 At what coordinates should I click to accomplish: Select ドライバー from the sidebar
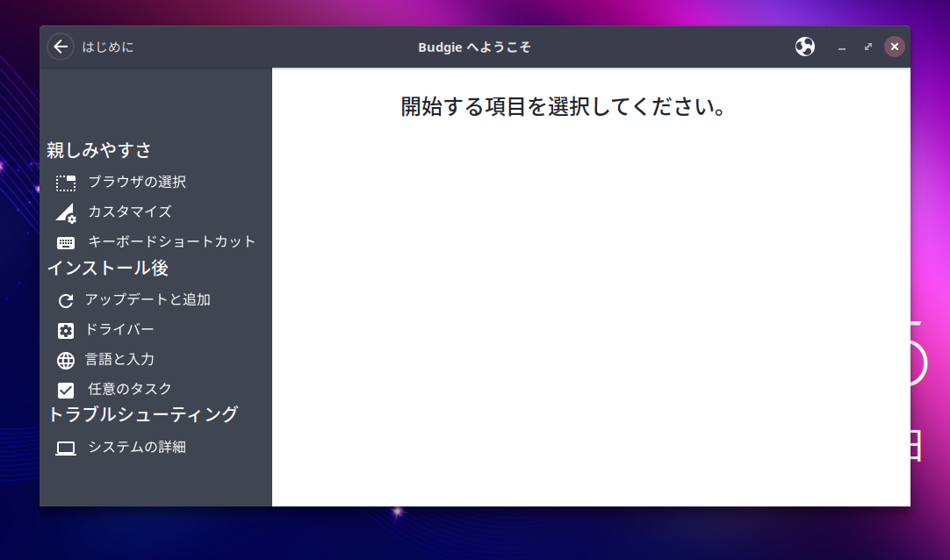point(119,329)
